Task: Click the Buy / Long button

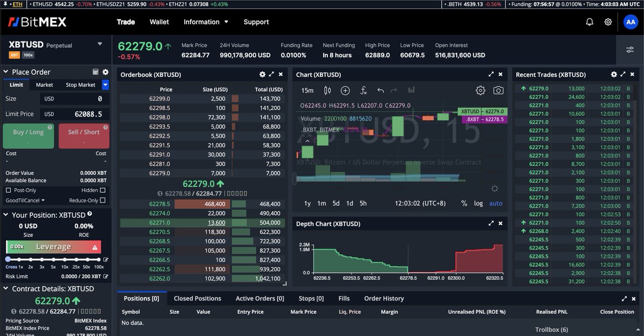Action: (28, 136)
